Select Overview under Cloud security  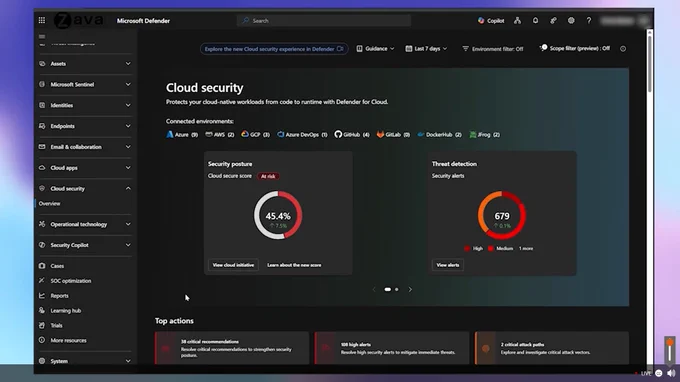pos(49,204)
